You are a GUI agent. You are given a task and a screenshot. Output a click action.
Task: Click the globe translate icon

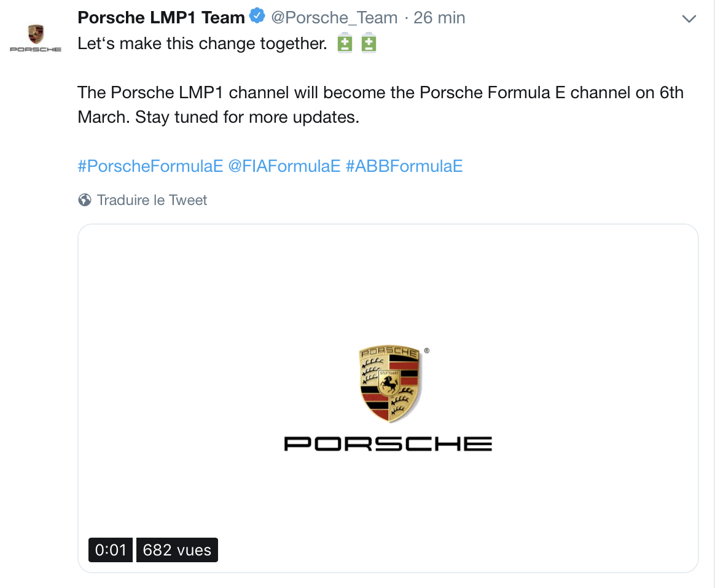click(84, 200)
